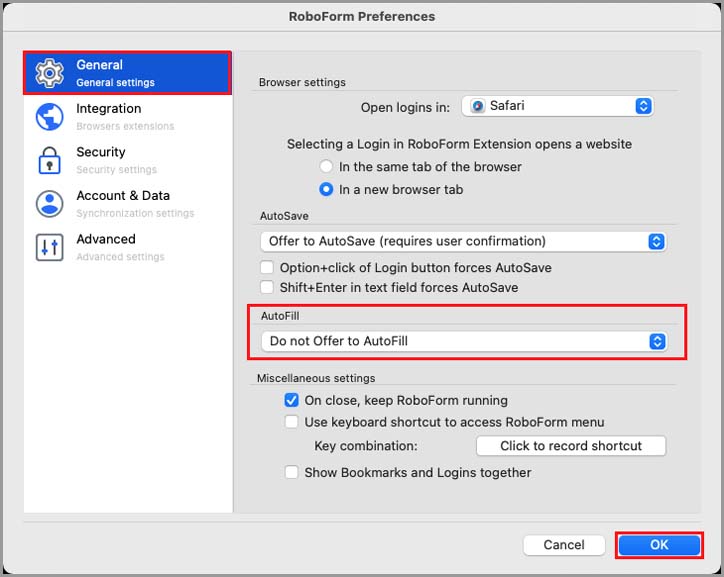
Task: Enable keyboard shortcut to access RoboForm menu
Action: 291,421
